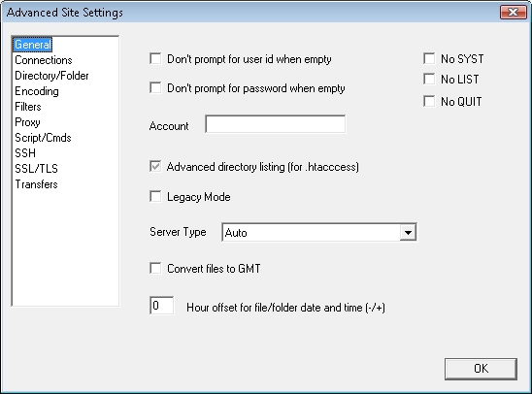Focus the Hour offset input box

point(162,306)
